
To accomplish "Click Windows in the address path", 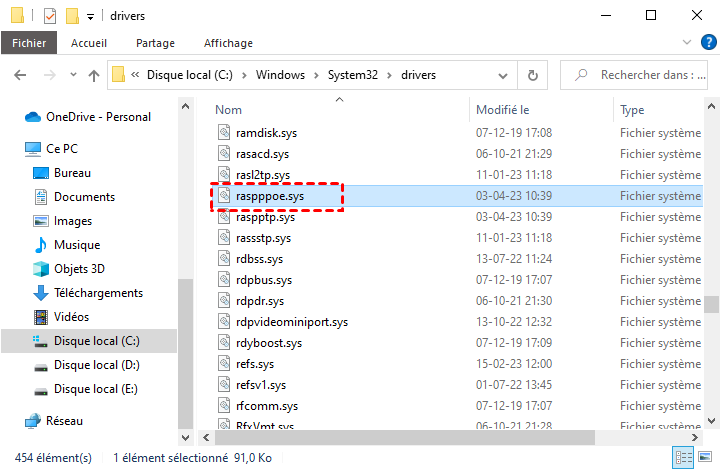I will tap(280, 75).
